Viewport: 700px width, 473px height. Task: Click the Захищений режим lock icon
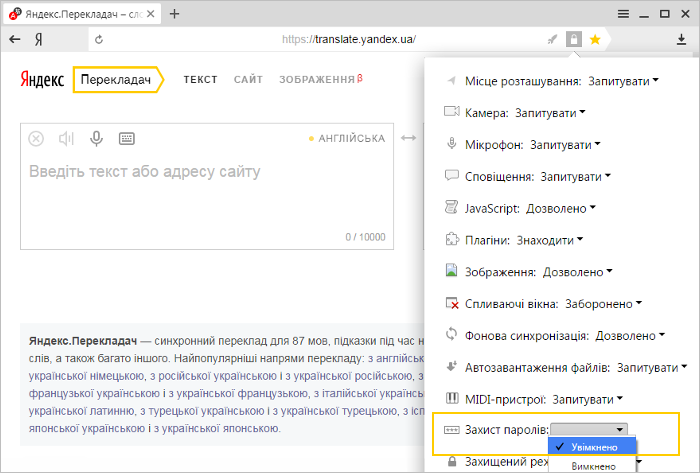tap(452, 461)
